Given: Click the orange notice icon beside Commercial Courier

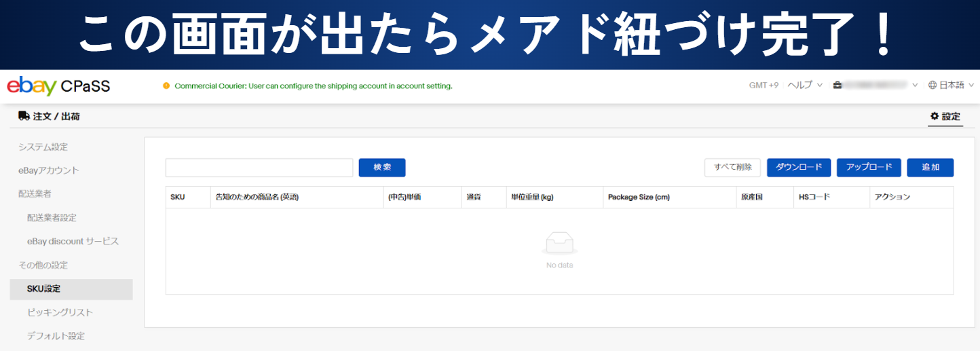Looking at the screenshot, I should click(166, 86).
